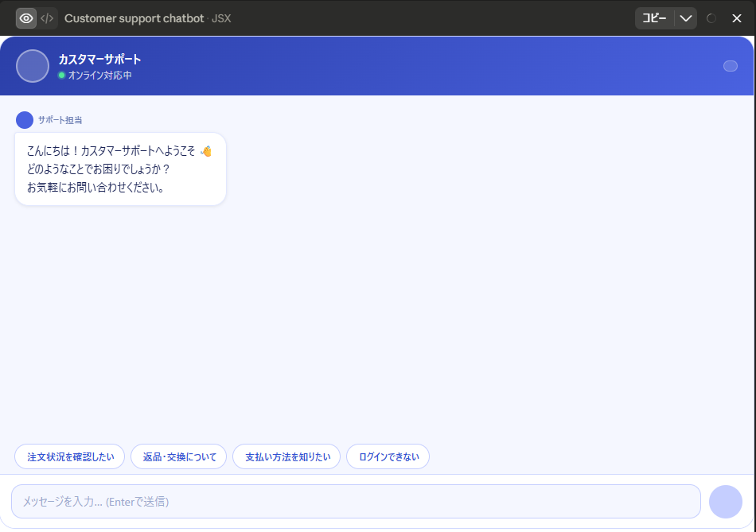The image size is (756, 532).
Task: Choose quick reply ログインできない
Action: click(388, 456)
